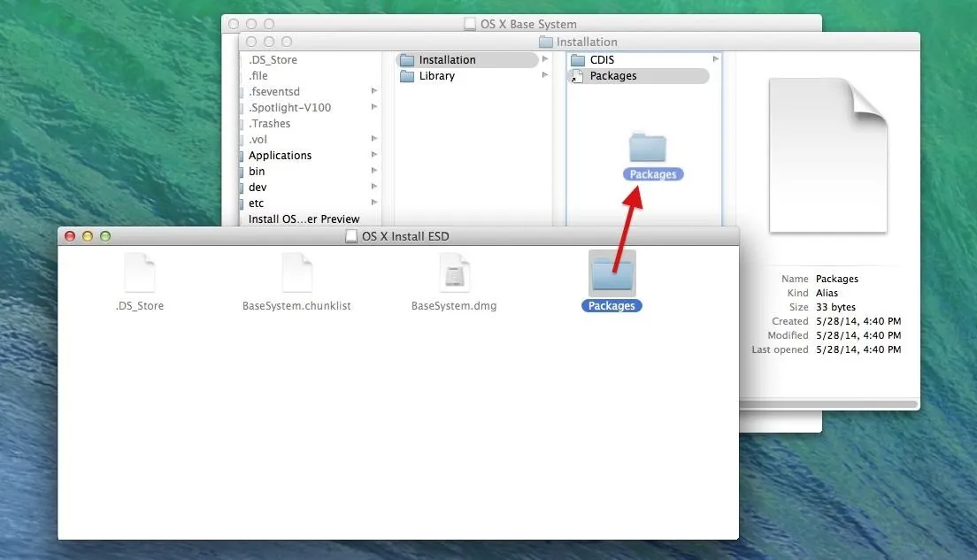Click the Name value Packages in preview pane
Image resolution: width=977 pixels, height=560 pixels.
[837, 279]
